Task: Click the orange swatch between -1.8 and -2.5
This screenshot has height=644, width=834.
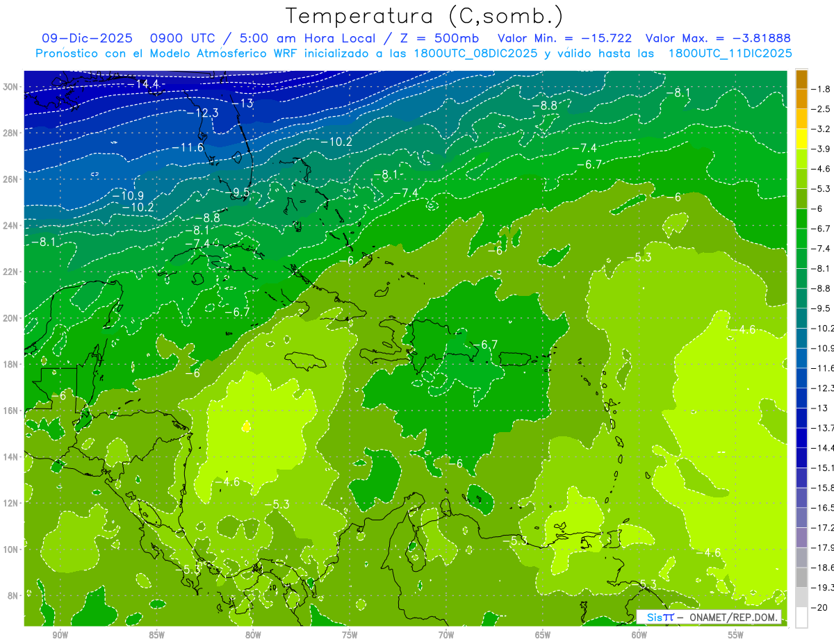Action: pos(801,99)
